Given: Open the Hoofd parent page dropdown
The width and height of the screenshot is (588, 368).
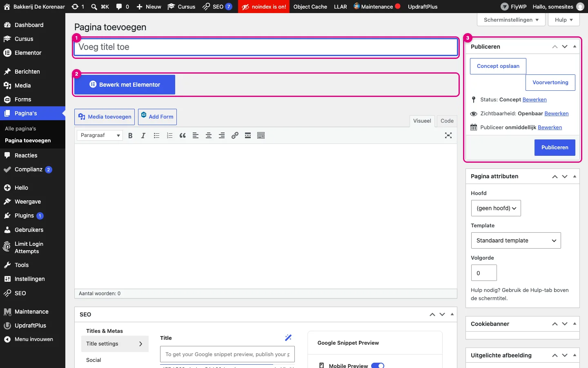Looking at the screenshot, I should coord(496,208).
